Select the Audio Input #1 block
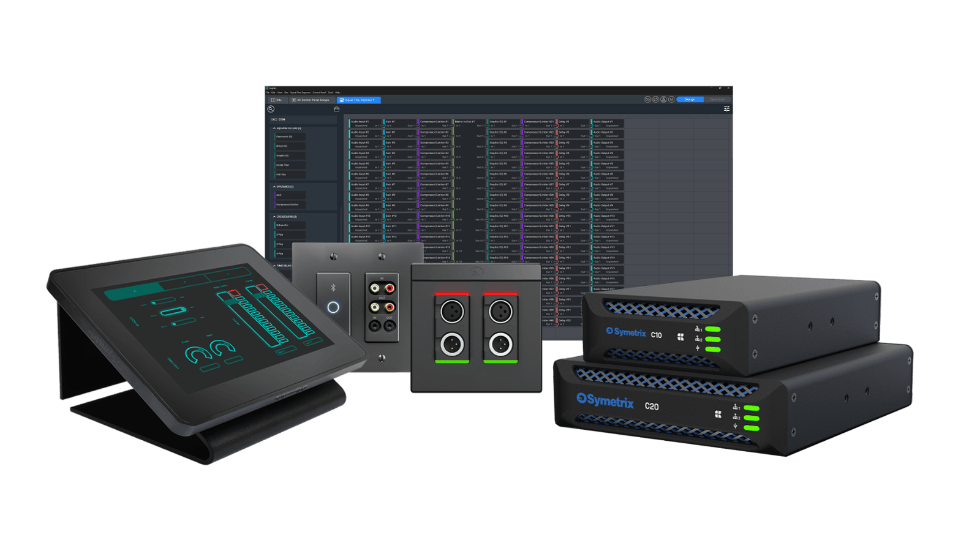980x551 pixels. (365, 123)
